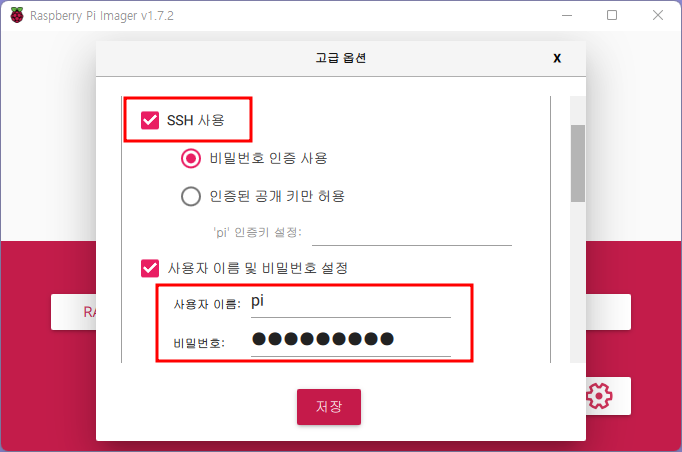Image resolution: width=682 pixels, height=452 pixels.
Task: Click the gray scrollbar thumb in the dialog
Action: 578,164
